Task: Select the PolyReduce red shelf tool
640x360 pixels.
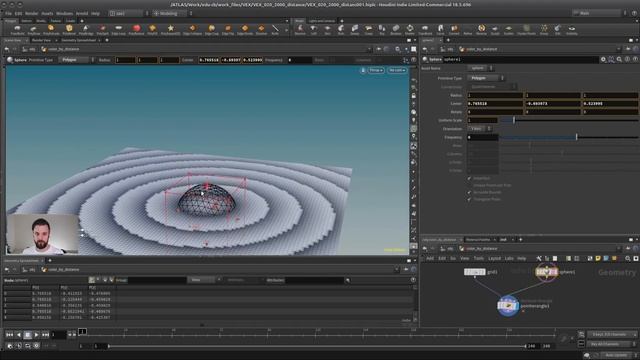Action: point(136,29)
